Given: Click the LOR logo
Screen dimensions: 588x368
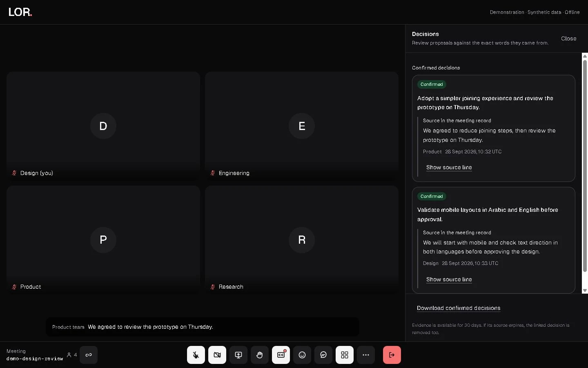Looking at the screenshot, I should click(20, 12).
